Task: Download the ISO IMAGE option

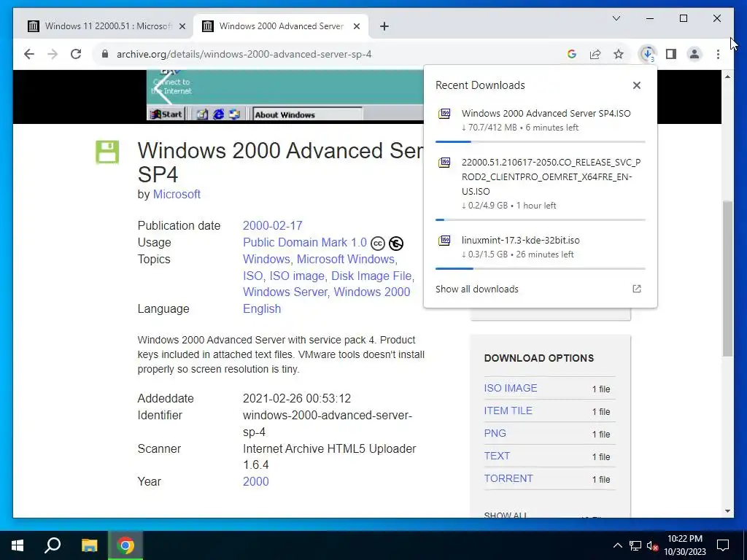Action: click(x=510, y=388)
